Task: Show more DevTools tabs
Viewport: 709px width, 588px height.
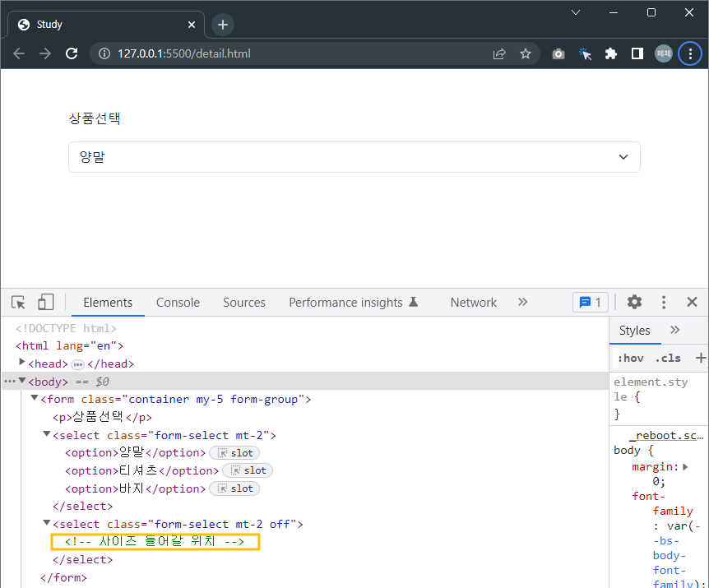Action: click(523, 302)
